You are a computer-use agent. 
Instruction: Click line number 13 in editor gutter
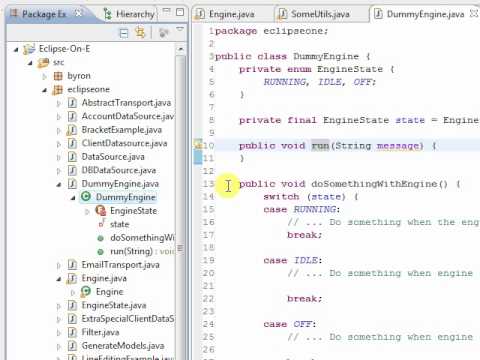(x=208, y=184)
